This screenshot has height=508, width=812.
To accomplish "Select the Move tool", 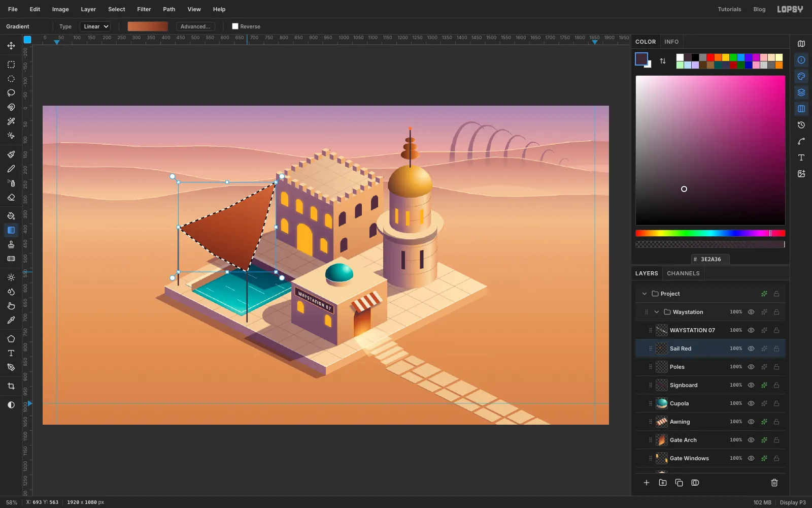I will [x=11, y=46].
